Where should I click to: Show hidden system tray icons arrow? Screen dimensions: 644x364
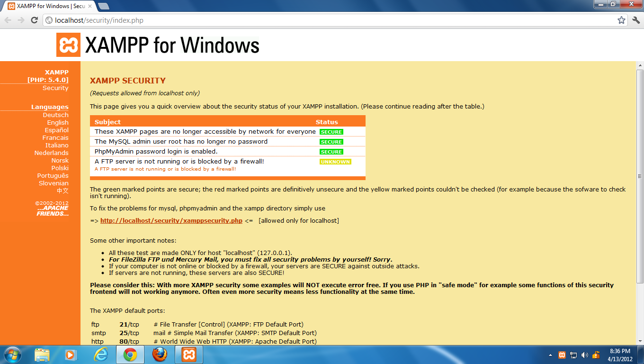pyautogui.click(x=550, y=355)
